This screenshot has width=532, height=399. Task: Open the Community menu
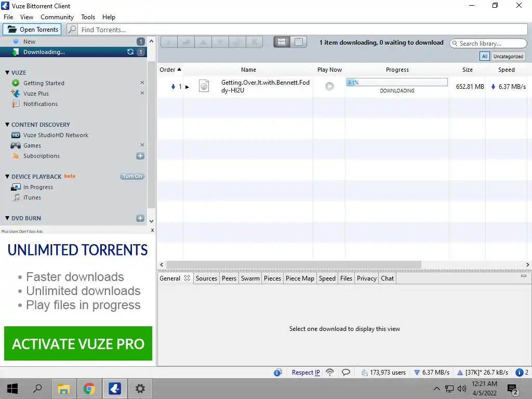pyautogui.click(x=57, y=17)
